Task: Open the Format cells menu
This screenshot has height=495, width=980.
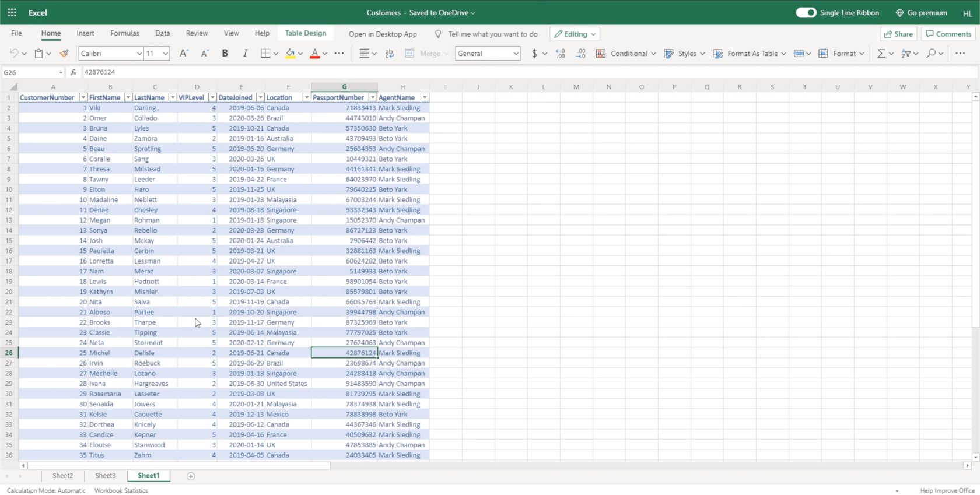Action: click(x=841, y=53)
